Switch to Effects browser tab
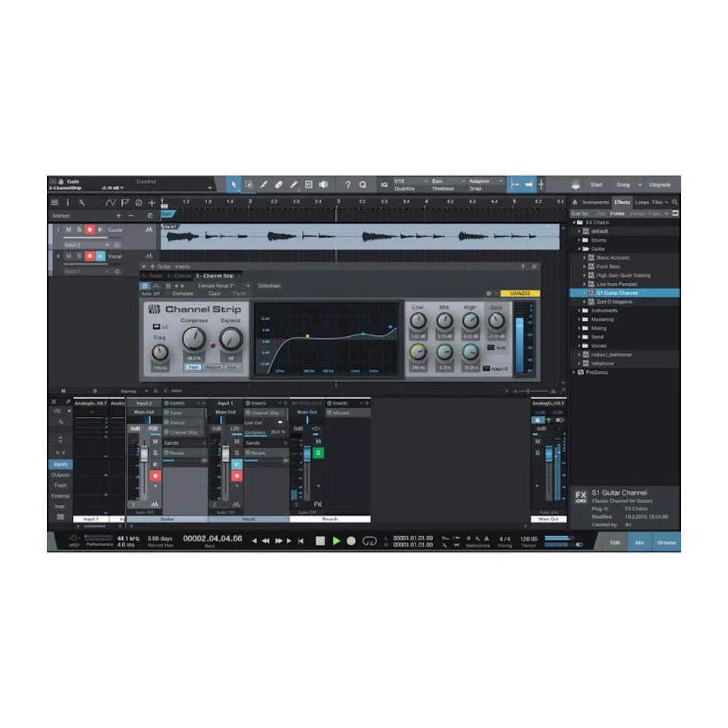 (622, 202)
